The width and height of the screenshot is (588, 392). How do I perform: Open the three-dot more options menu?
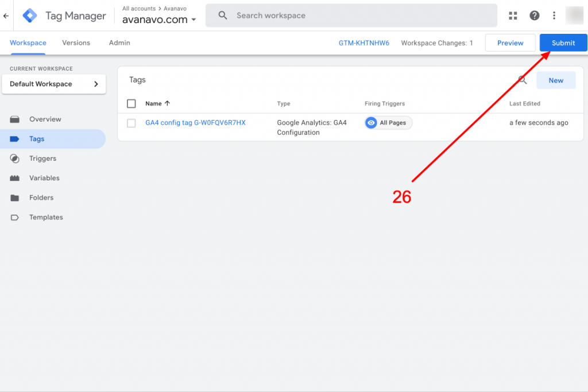554,15
